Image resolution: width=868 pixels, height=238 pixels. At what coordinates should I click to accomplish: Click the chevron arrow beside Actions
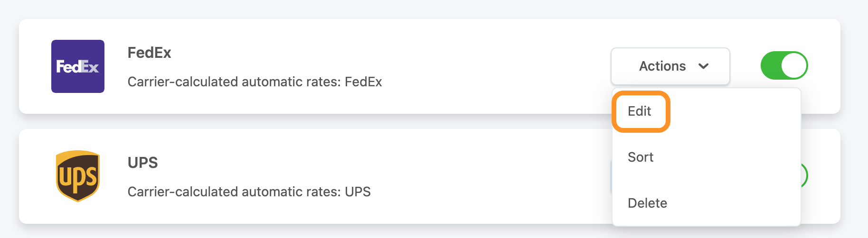(x=704, y=66)
